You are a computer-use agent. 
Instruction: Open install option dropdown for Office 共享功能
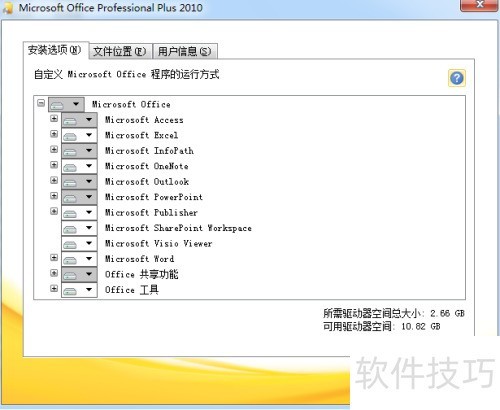tap(79, 274)
